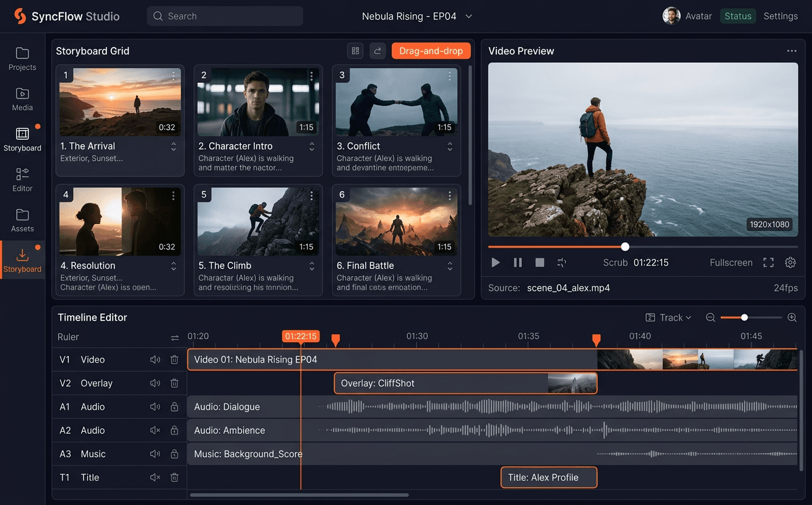Open options menu on scene 2 card
Screen dimensions: 812x505
[311, 76]
